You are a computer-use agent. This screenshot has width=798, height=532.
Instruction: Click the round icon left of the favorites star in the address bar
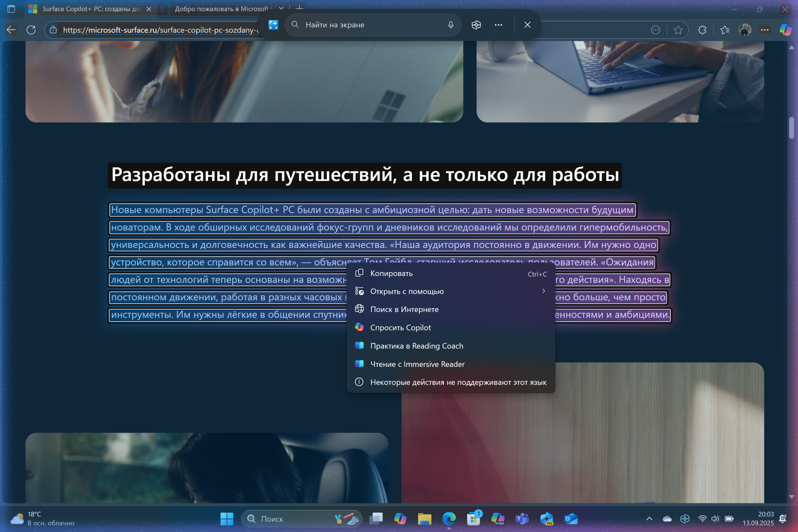pyautogui.click(x=656, y=30)
